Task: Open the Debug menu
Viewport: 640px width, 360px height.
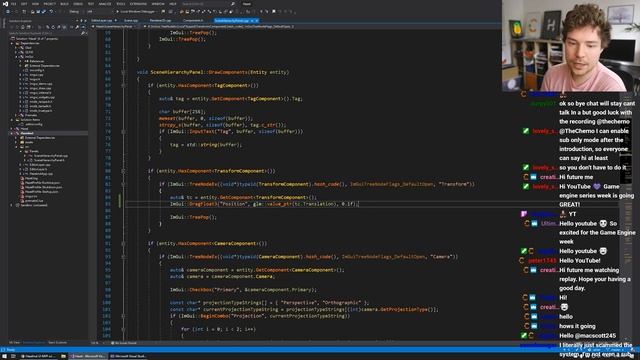Action: [78, 4]
